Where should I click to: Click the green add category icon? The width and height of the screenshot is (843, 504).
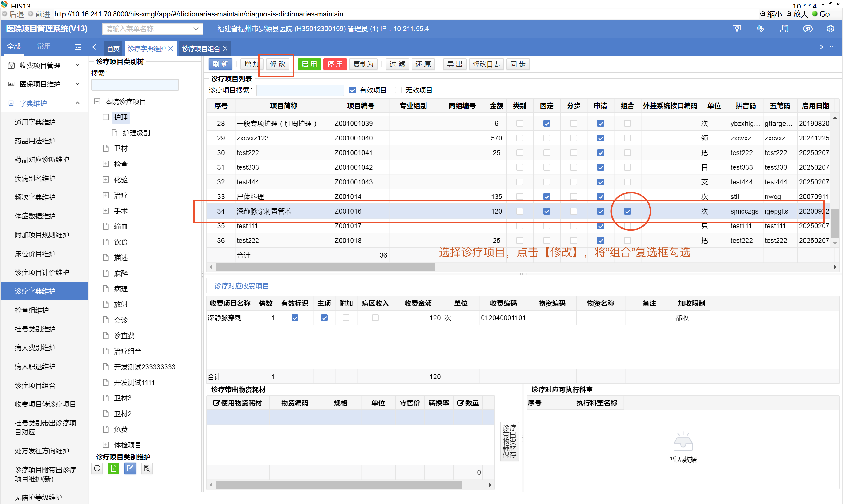coord(114,468)
